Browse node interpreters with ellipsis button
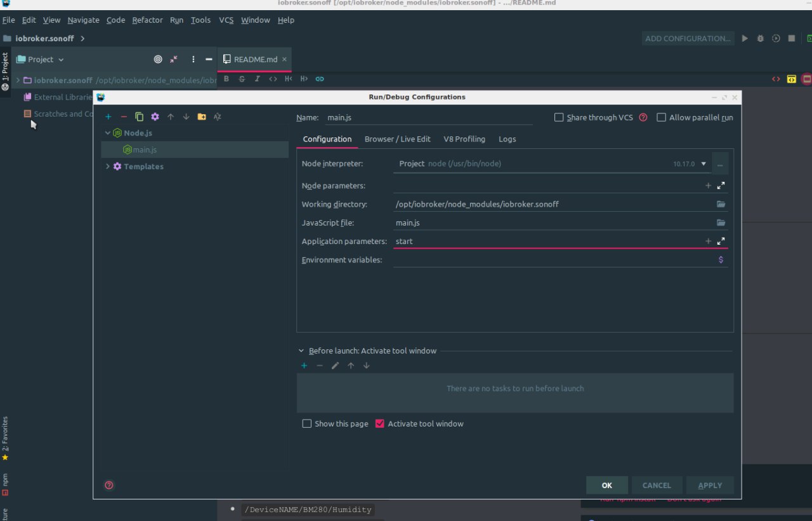 click(720, 164)
